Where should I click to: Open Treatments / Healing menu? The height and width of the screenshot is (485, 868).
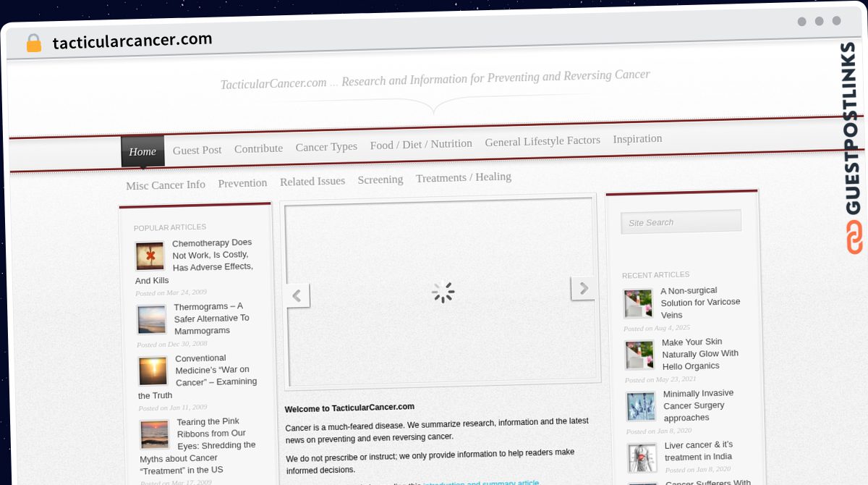click(464, 177)
